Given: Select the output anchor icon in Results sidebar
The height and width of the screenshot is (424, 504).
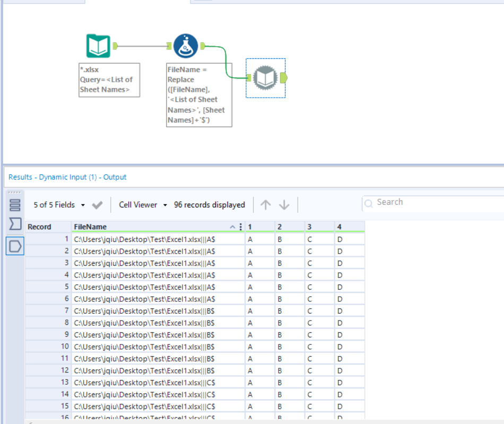Looking at the screenshot, I should (14, 246).
